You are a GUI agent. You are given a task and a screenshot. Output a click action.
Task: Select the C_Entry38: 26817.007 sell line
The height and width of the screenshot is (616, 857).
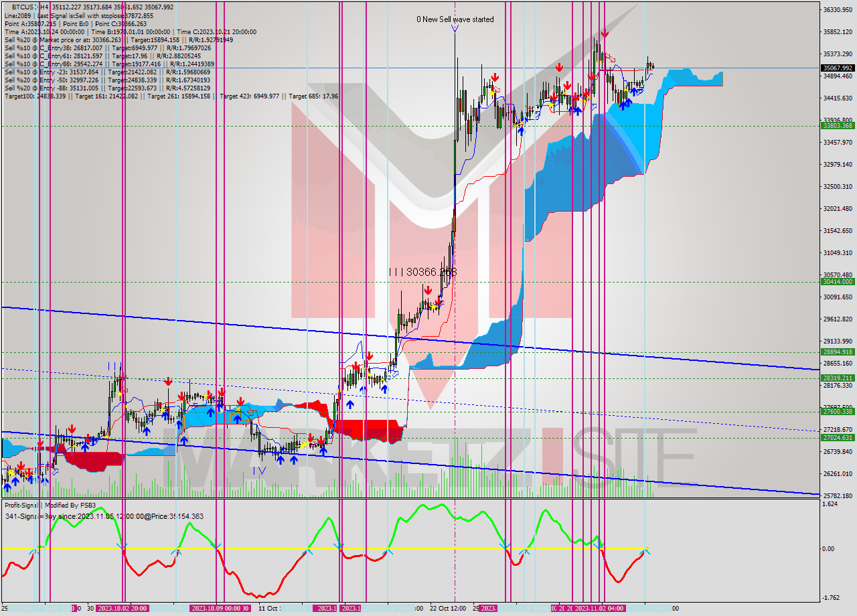pyautogui.click(x=108, y=48)
